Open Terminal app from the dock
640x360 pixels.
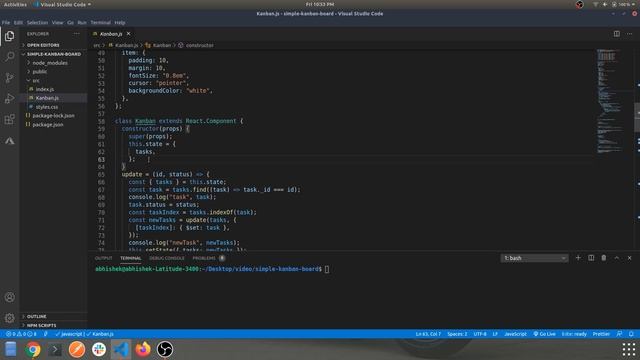click(x=55, y=350)
